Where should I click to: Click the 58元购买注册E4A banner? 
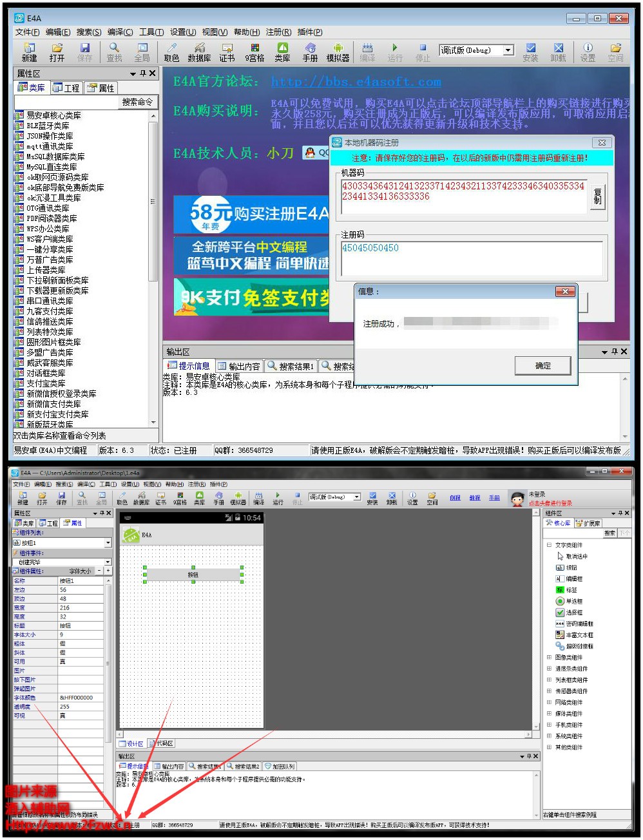[251, 214]
